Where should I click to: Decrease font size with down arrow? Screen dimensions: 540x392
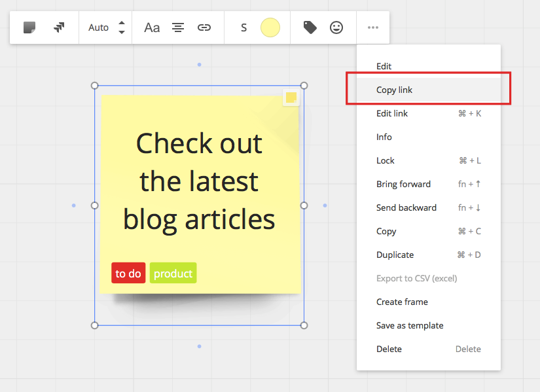[x=122, y=32]
